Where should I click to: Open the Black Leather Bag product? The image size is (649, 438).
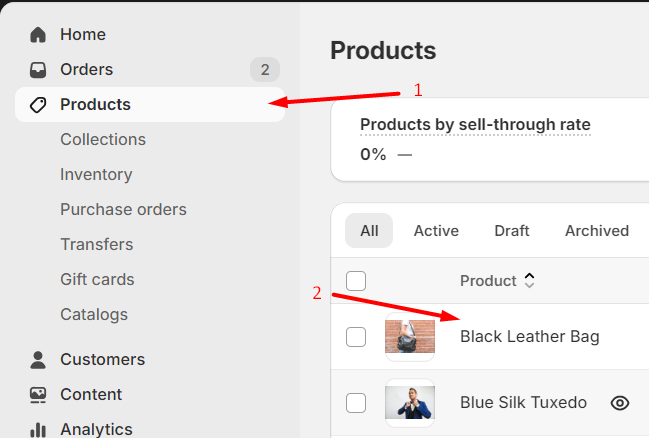(x=529, y=337)
